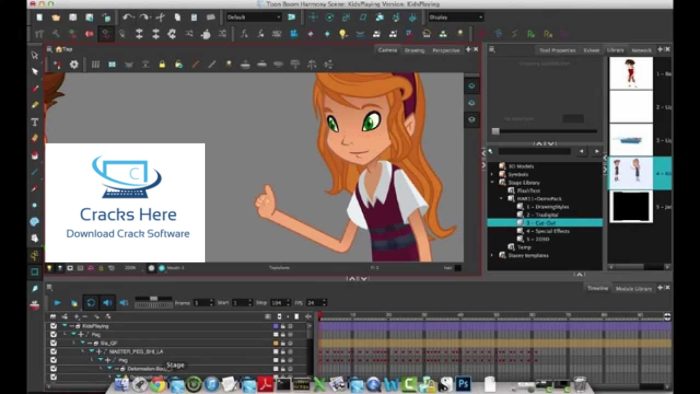This screenshot has height=394, width=700.
Task: Click the Frame number input field
Action: (203, 303)
